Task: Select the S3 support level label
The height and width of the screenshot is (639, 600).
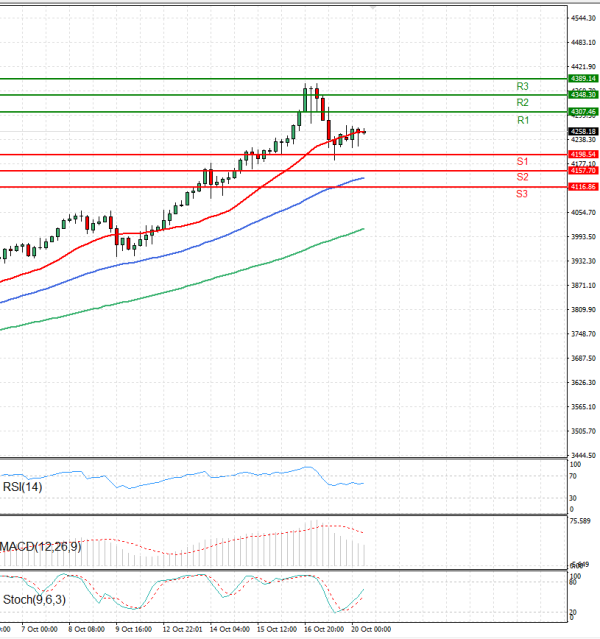Action: click(522, 193)
